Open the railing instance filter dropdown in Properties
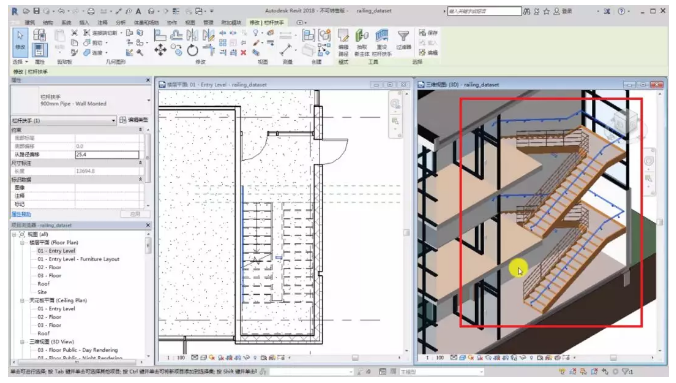676x383 pixels. 113,120
